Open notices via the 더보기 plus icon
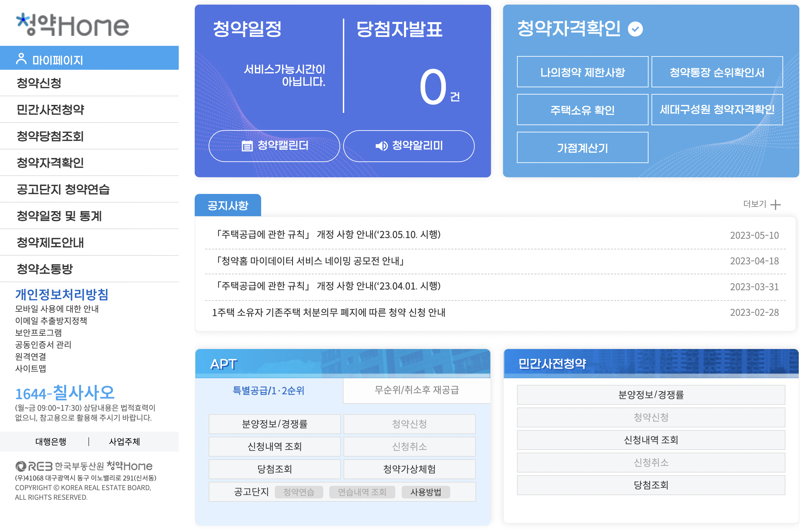812x530 pixels. [775, 205]
